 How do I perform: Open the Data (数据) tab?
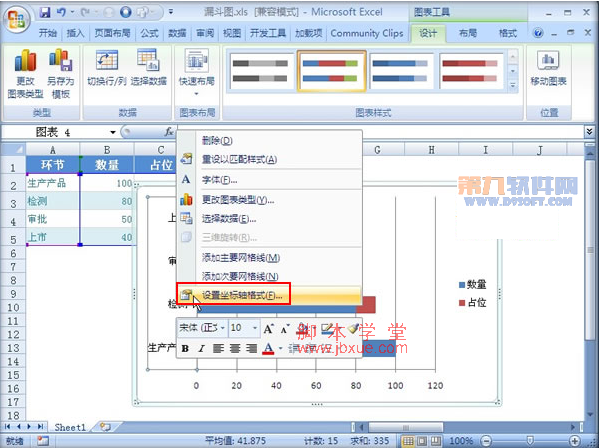tap(177, 34)
